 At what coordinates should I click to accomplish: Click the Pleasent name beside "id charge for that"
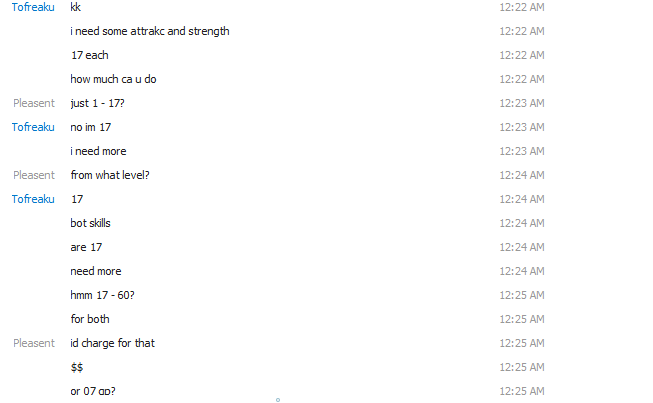tap(34, 343)
